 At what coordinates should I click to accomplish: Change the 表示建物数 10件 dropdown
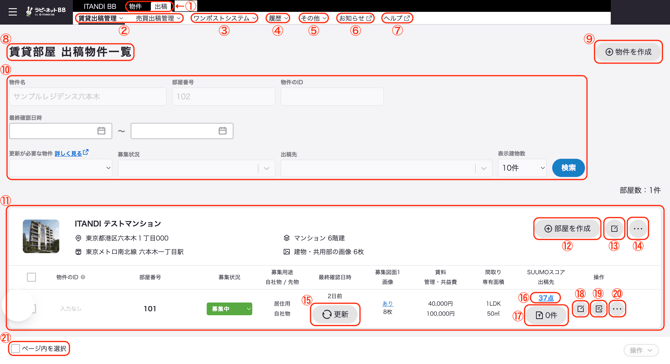523,168
